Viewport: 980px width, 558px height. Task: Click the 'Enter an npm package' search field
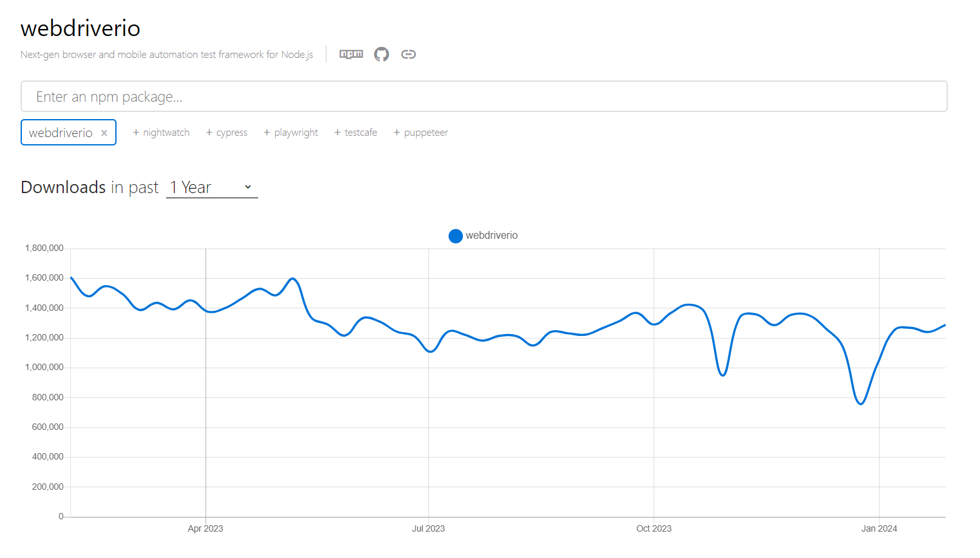point(484,97)
